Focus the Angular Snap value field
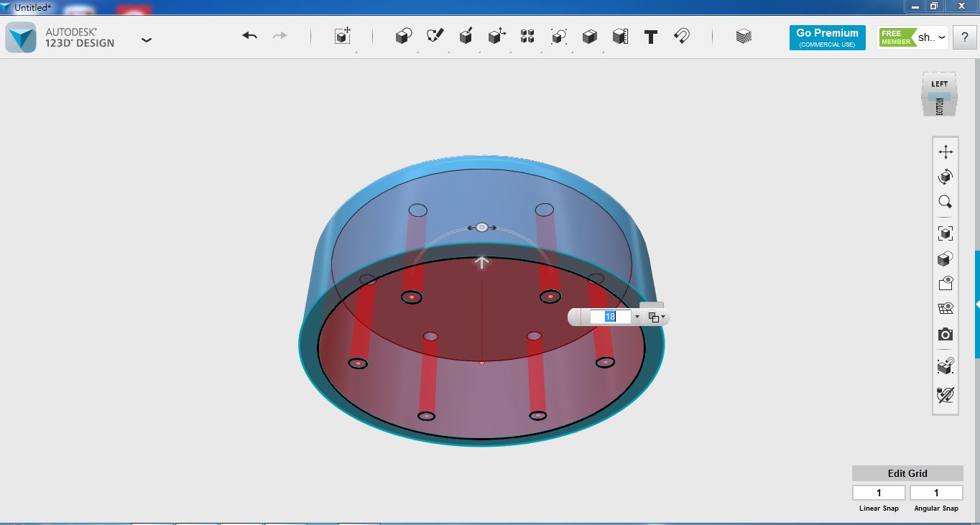 point(936,493)
